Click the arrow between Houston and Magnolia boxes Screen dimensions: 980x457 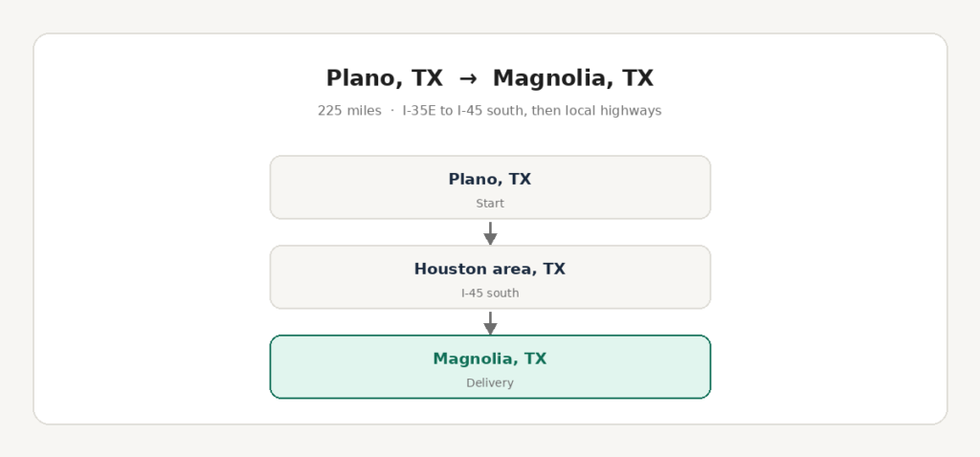point(490,323)
